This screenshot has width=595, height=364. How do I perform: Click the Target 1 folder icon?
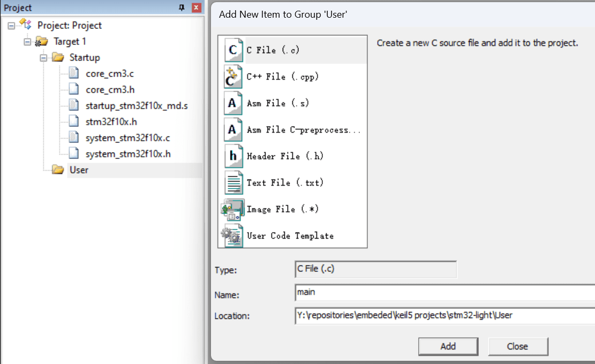[41, 41]
